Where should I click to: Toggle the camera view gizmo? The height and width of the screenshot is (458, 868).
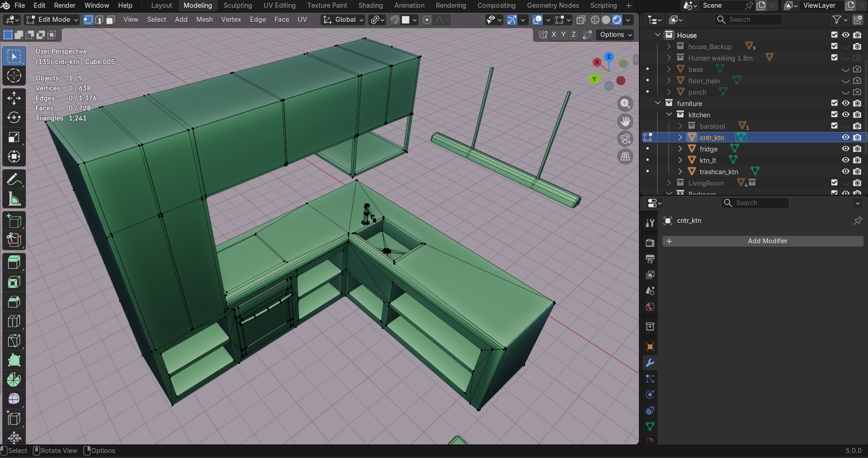[625, 139]
